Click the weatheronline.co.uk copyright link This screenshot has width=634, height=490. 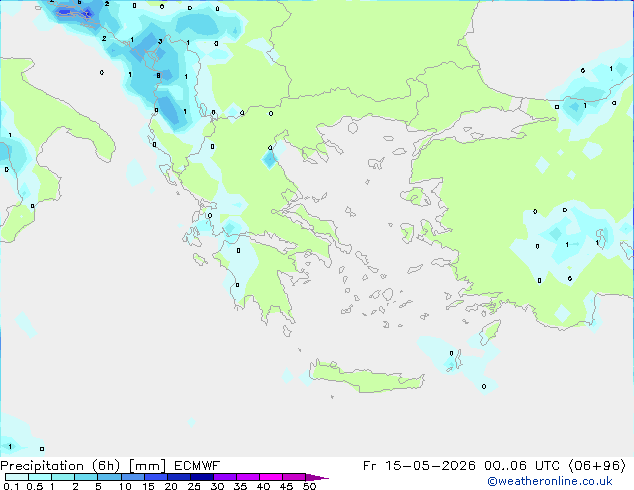(550, 481)
